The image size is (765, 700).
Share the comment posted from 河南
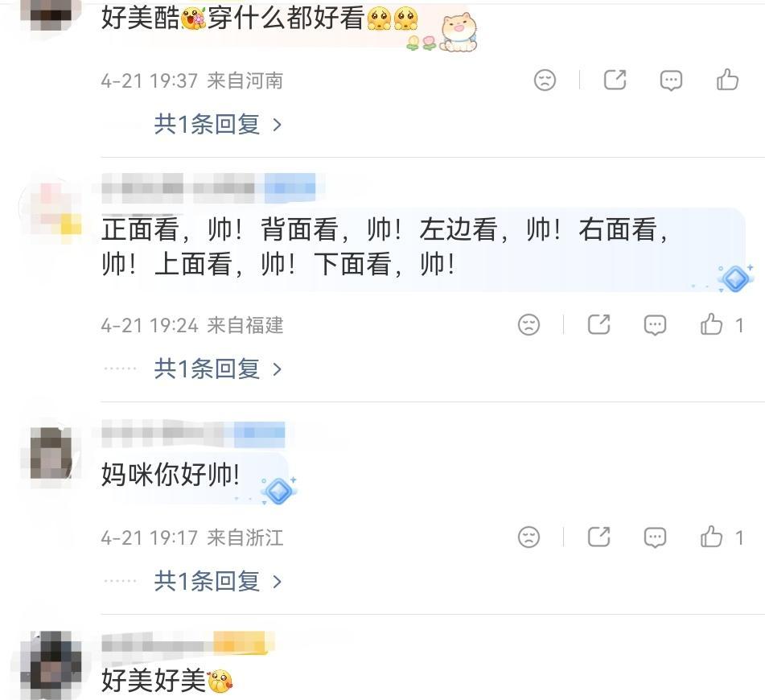click(615, 80)
